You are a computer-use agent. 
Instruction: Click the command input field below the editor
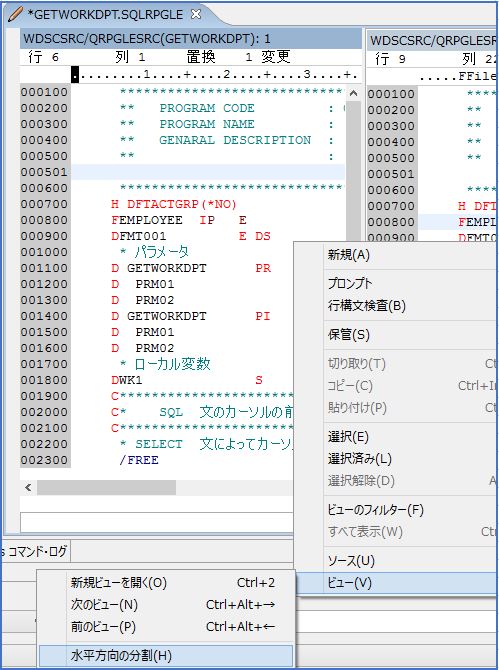(x=156, y=522)
